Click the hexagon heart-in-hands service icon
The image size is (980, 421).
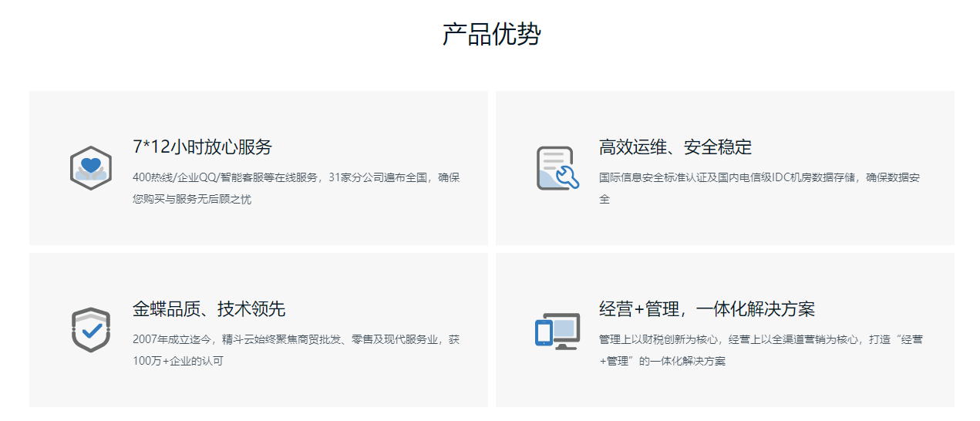tap(91, 168)
